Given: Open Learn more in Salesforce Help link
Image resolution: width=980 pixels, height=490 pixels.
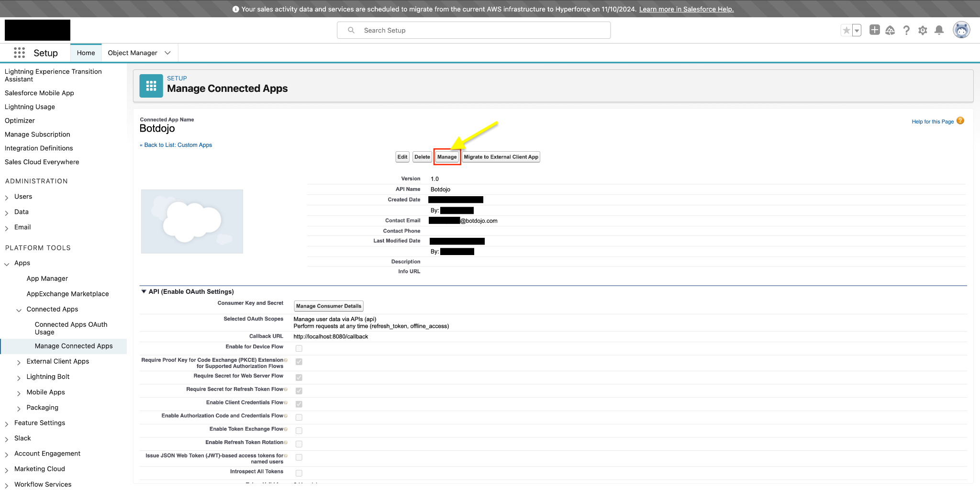Looking at the screenshot, I should pyautogui.click(x=686, y=9).
